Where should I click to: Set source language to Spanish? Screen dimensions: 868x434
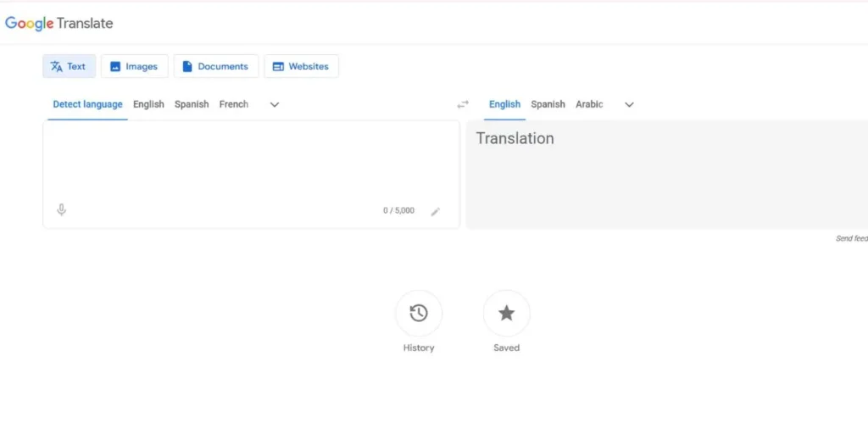click(192, 104)
